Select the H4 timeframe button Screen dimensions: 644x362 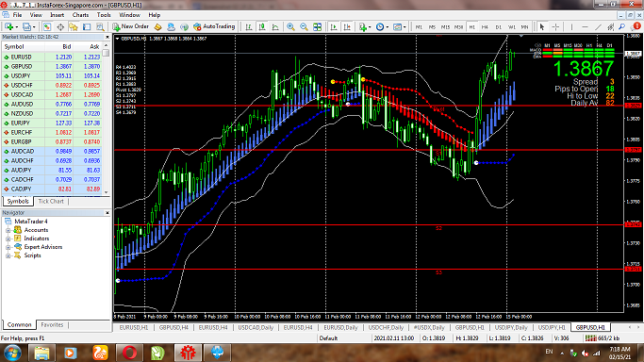[x=485, y=27]
